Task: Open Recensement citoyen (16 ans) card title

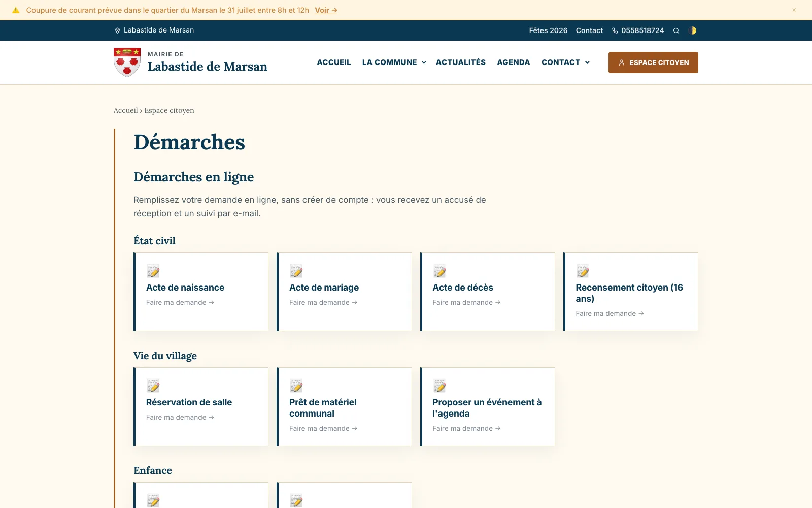Action: [629, 293]
